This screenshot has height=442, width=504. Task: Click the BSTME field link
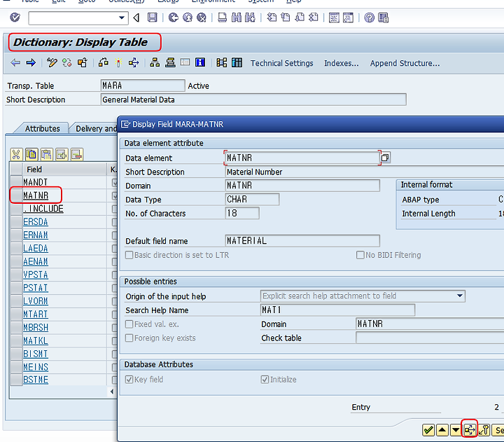click(x=36, y=380)
